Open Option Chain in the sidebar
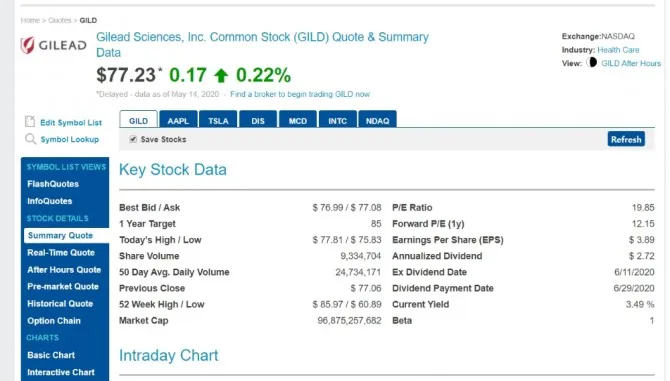The image size is (670, 381). [54, 321]
